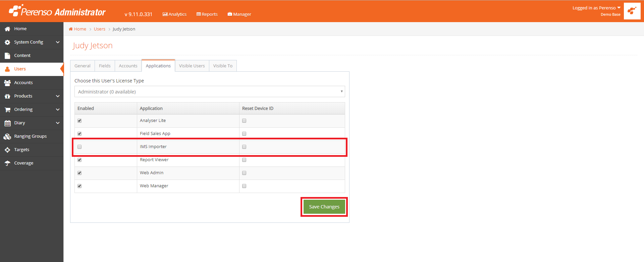Screen dimensions: 644x262
Task: Open Coverage in the sidebar
Action: (x=32, y=163)
